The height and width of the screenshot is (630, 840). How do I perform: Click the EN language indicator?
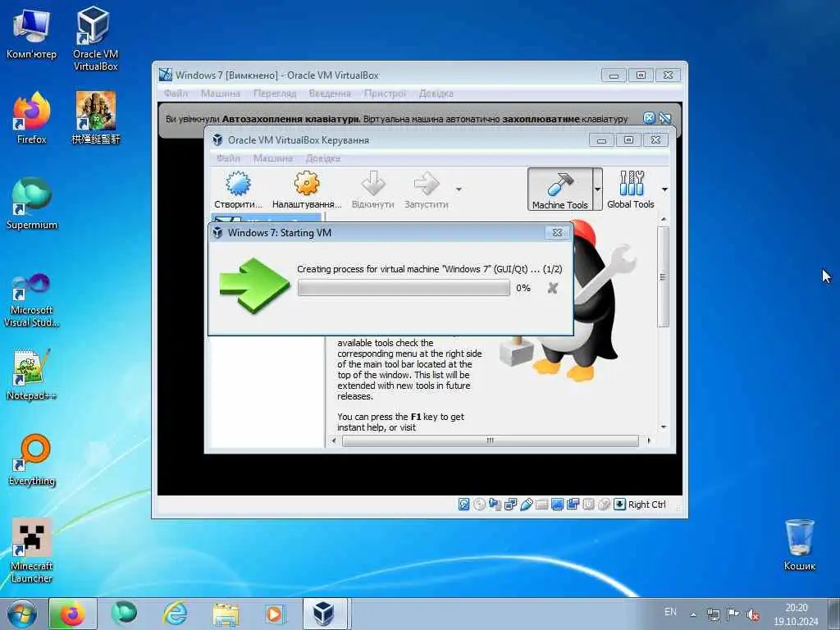[670, 612]
